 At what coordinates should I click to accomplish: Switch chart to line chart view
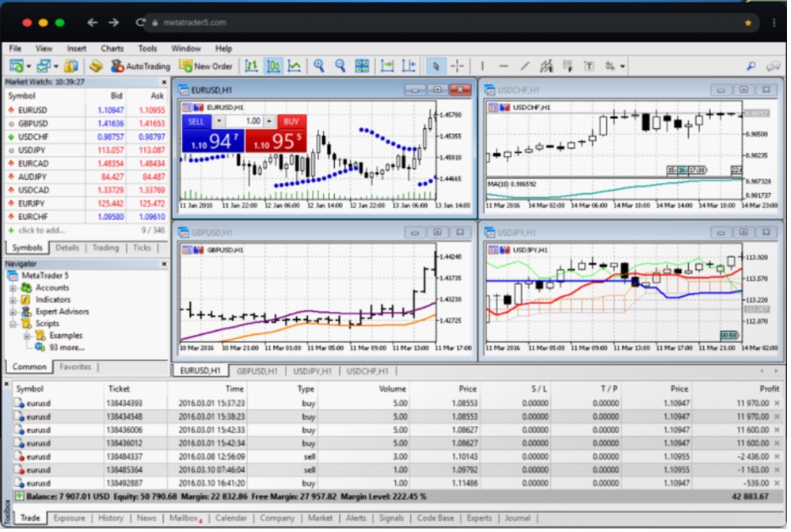pyautogui.click(x=295, y=66)
